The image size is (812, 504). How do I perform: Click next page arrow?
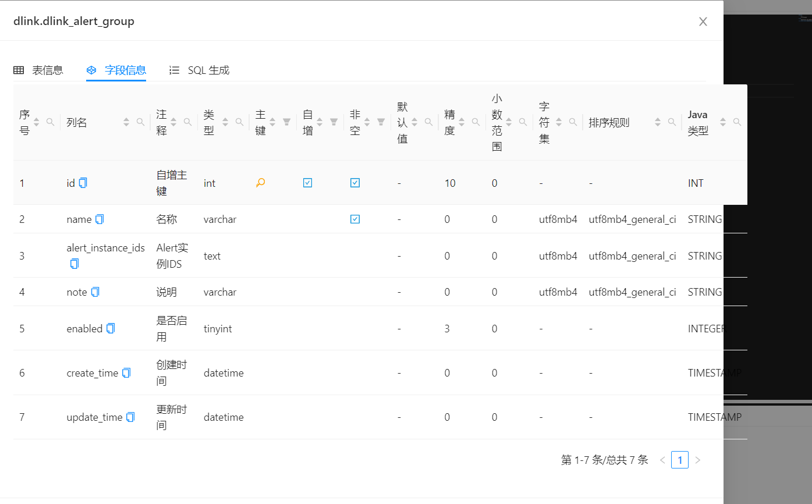pos(698,460)
